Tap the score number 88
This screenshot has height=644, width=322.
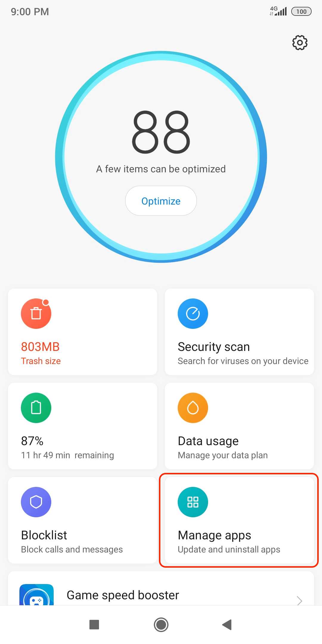161,132
